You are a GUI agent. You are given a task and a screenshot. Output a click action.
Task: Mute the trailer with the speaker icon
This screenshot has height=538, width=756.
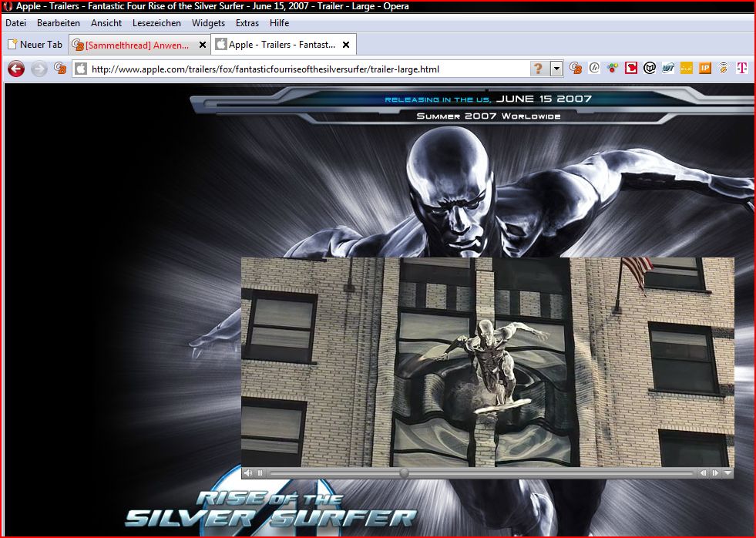coord(248,473)
